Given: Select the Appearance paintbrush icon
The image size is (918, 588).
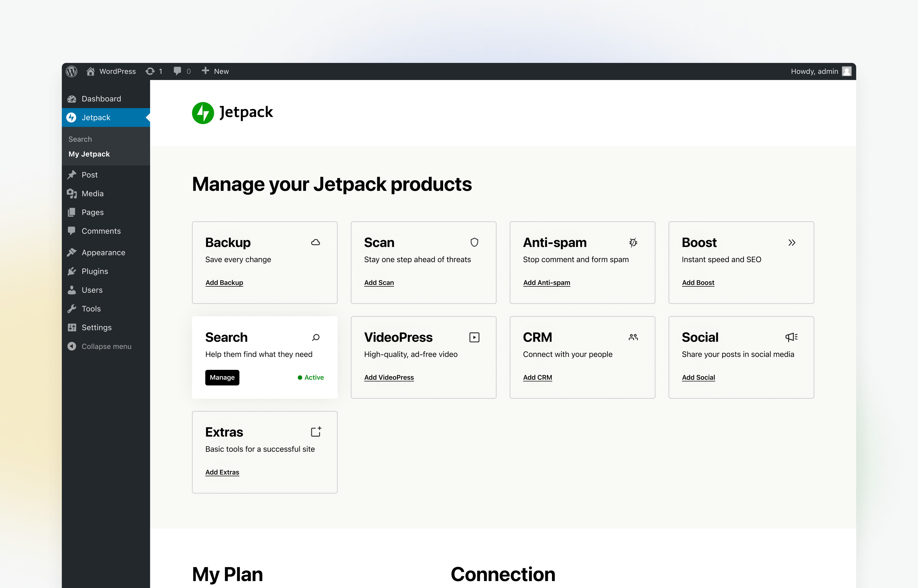Looking at the screenshot, I should click(x=72, y=252).
